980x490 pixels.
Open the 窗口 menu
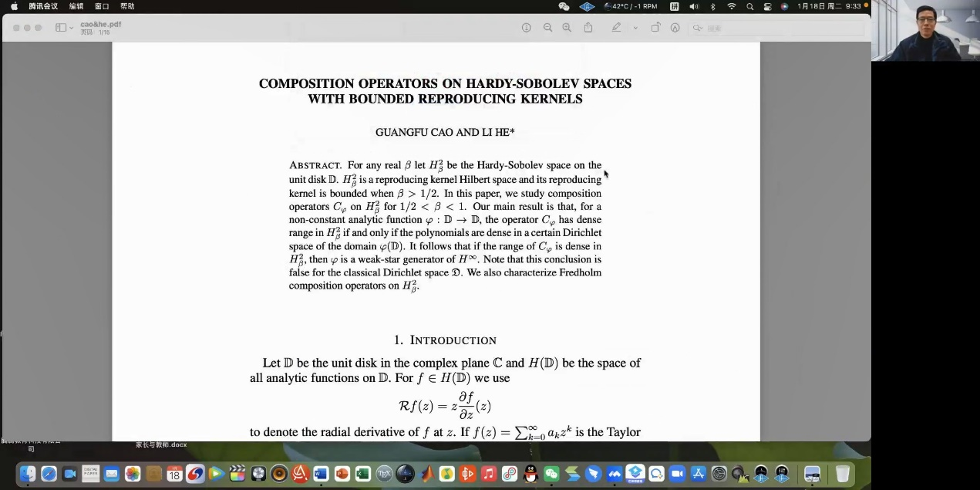click(x=102, y=6)
